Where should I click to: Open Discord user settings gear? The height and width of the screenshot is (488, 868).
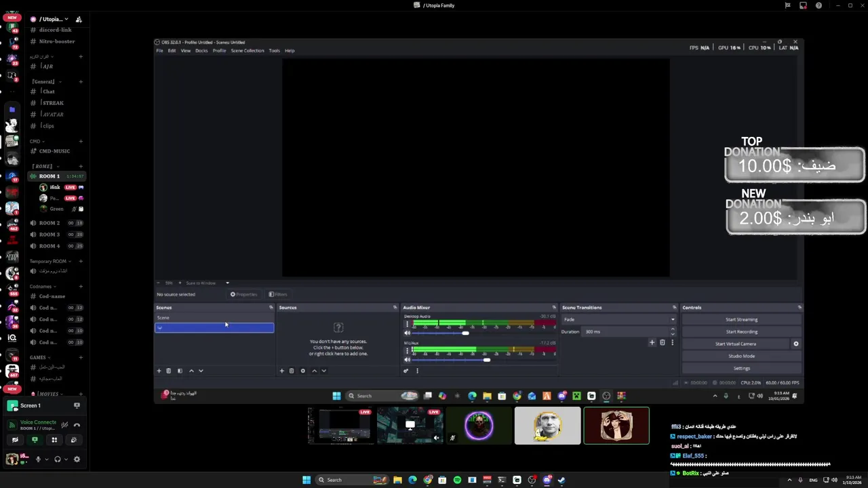[x=77, y=459]
